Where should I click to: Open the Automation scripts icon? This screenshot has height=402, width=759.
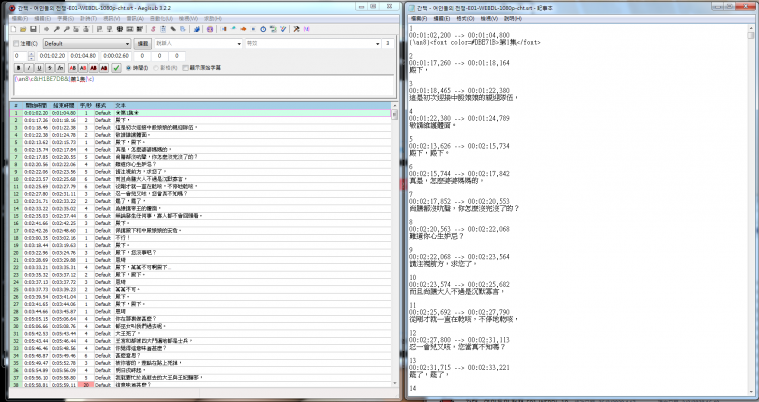tap(197, 29)
